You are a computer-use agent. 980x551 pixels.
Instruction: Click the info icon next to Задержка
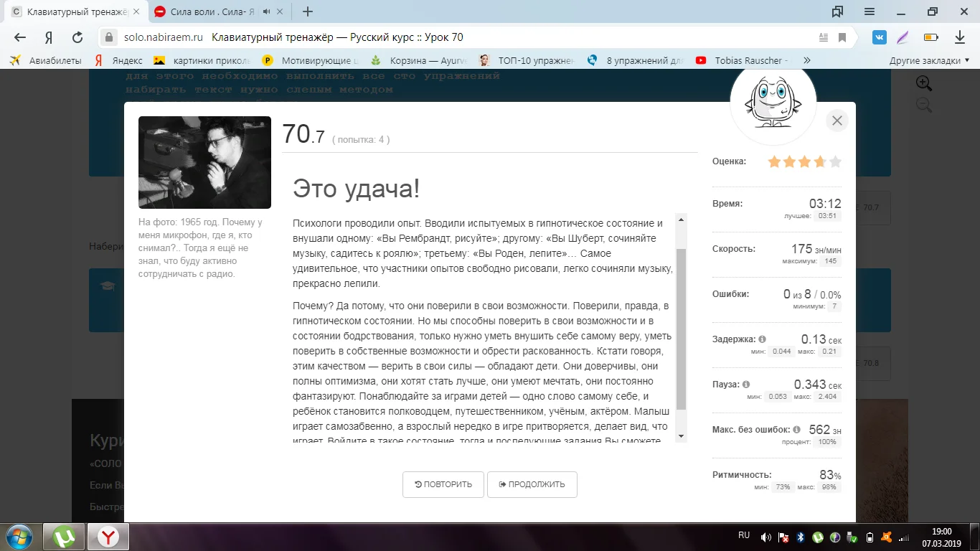(762, 339)
